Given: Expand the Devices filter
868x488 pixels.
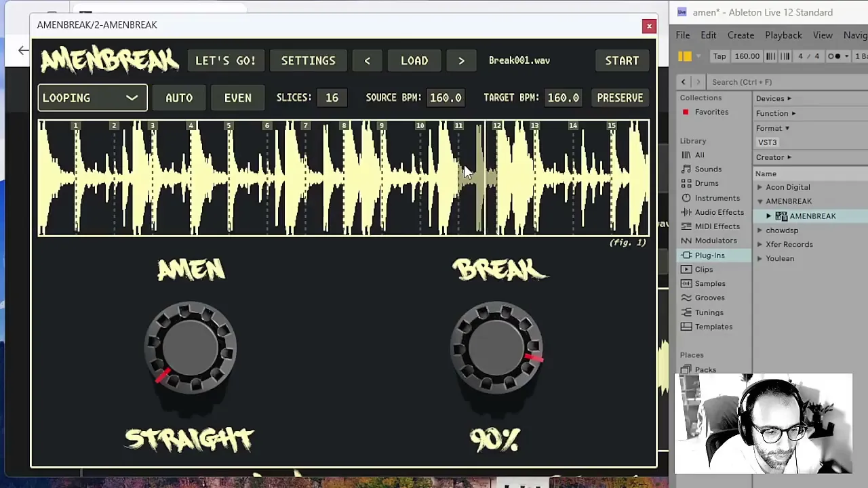Looking at the screenshot, I should point(774,99).
